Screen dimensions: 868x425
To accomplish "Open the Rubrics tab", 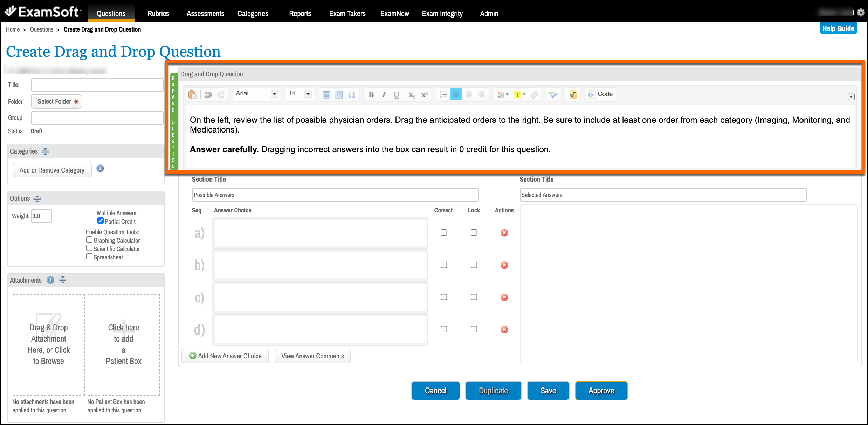I will point(158,13).
